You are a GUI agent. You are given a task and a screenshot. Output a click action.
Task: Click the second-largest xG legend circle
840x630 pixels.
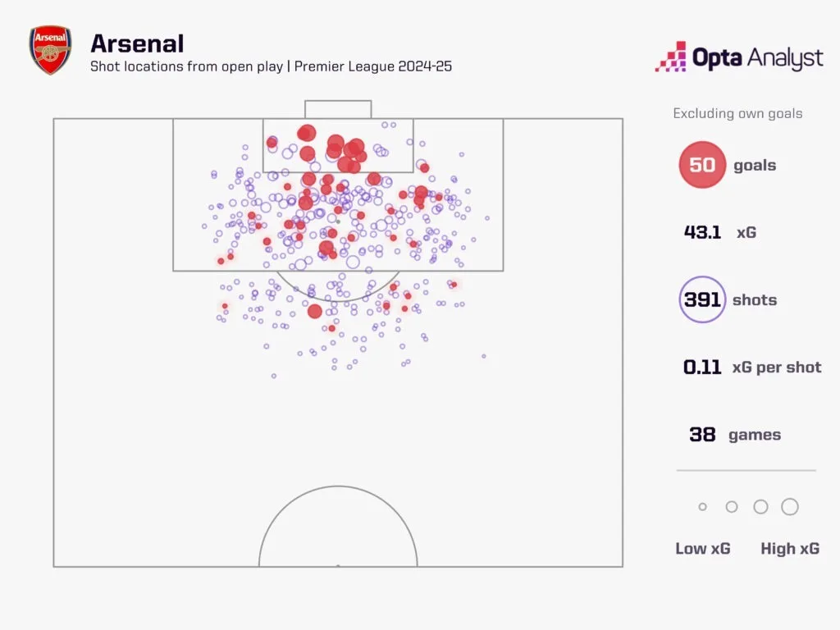coord(760,507)
